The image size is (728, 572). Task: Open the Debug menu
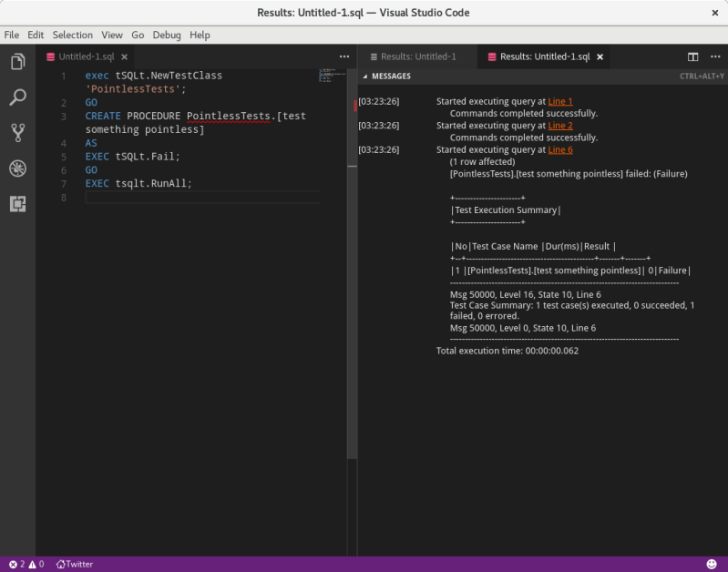click(167, 35)
